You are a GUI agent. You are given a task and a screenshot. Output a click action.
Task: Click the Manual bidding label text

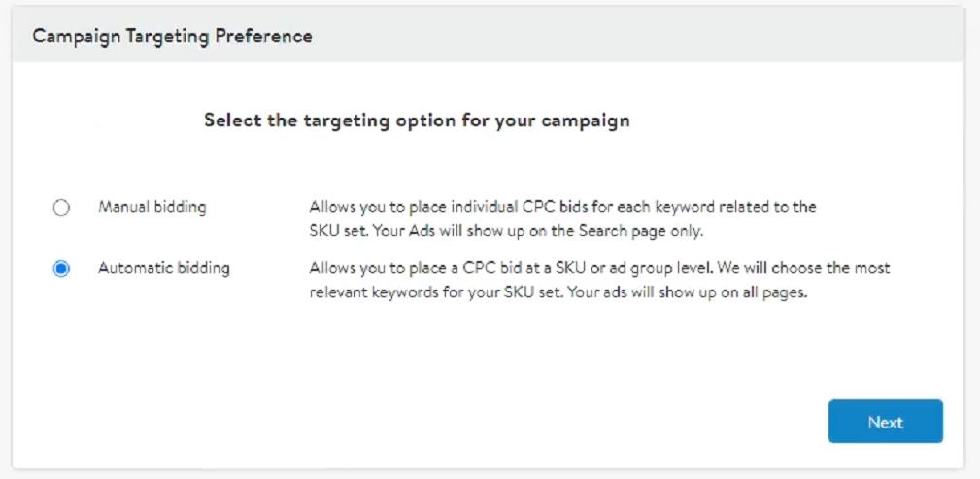(x=152, y=207)
